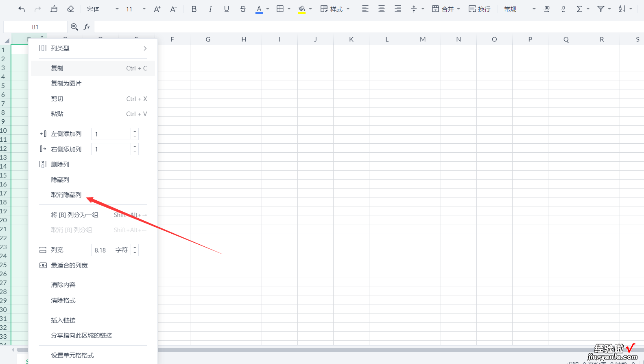This screenshot has height=364, width=644.
Task: Decrease the 列宽 width stepper
Action: point(135,253)
